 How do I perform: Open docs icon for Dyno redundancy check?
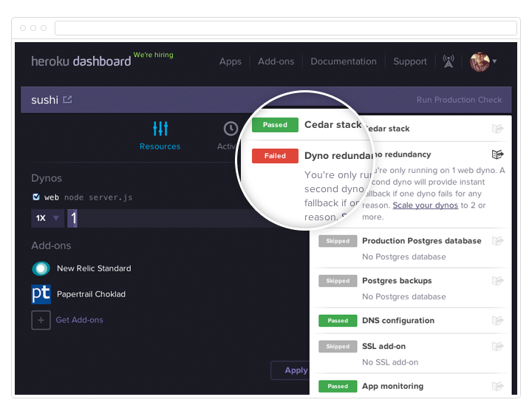(x=497, y=154)
